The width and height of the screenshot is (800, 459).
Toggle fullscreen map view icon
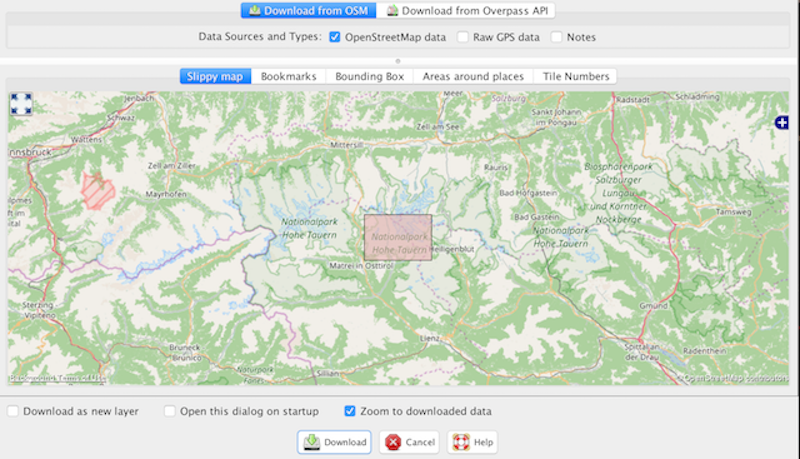(x=21, y=104)
